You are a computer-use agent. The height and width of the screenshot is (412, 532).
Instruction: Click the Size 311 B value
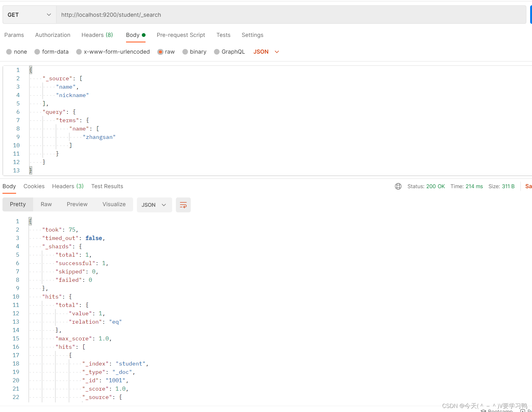pos(508,186)
